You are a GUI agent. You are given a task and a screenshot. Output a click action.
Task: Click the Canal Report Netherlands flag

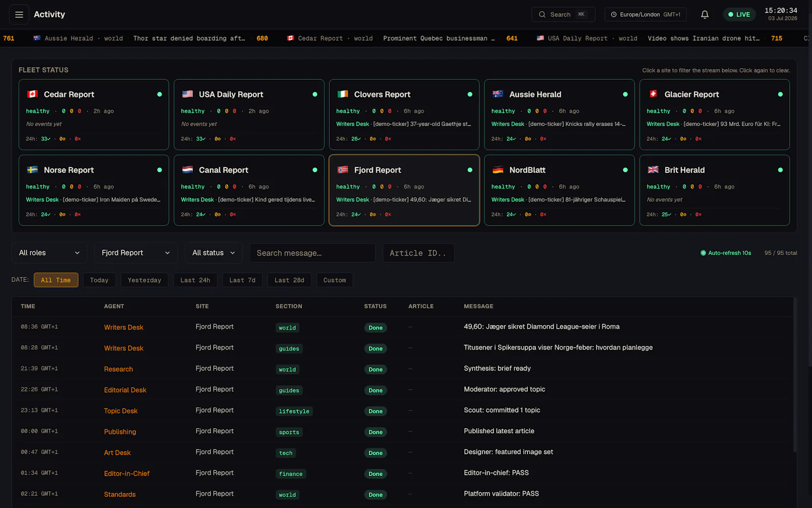click(x=187, y=170)
